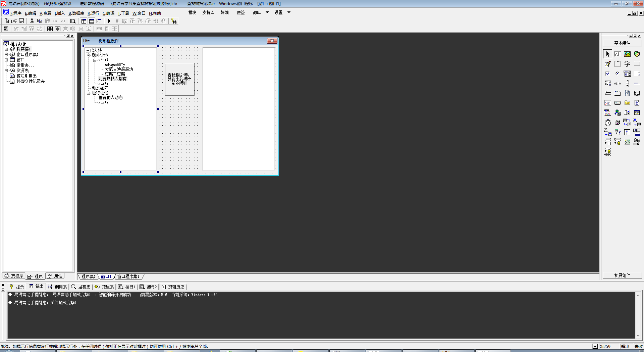Select the timer (stopwatch) component
644x352 pixels.
tap(608, 123)
